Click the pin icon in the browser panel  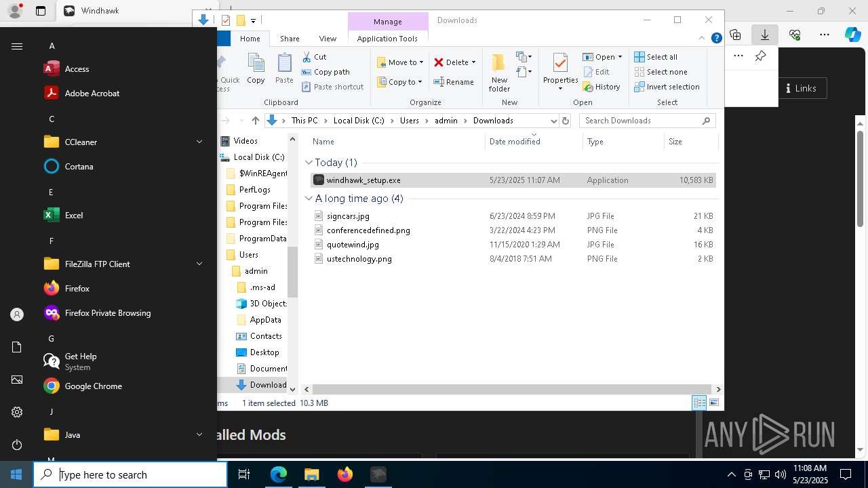coord(761,56)
